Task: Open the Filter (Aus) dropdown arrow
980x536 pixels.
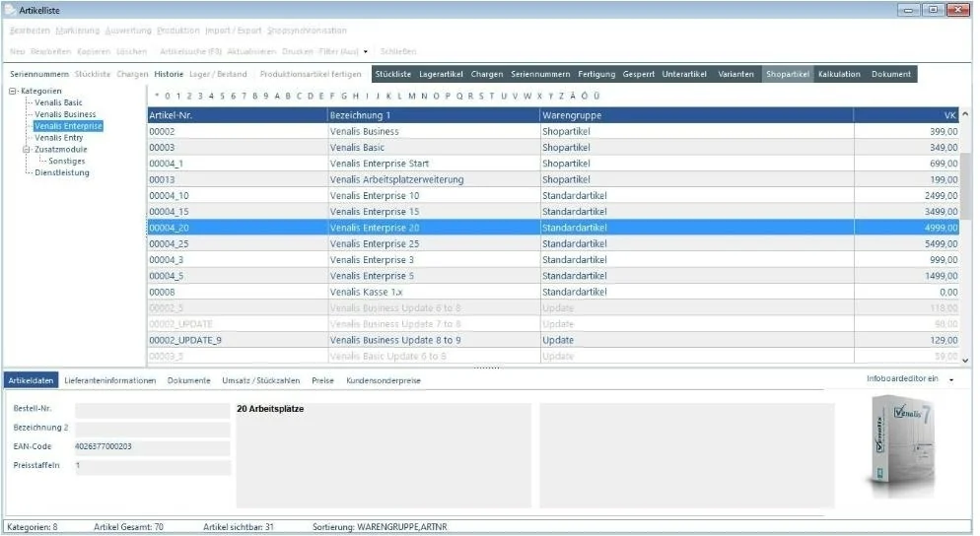Action: (366, 52)
